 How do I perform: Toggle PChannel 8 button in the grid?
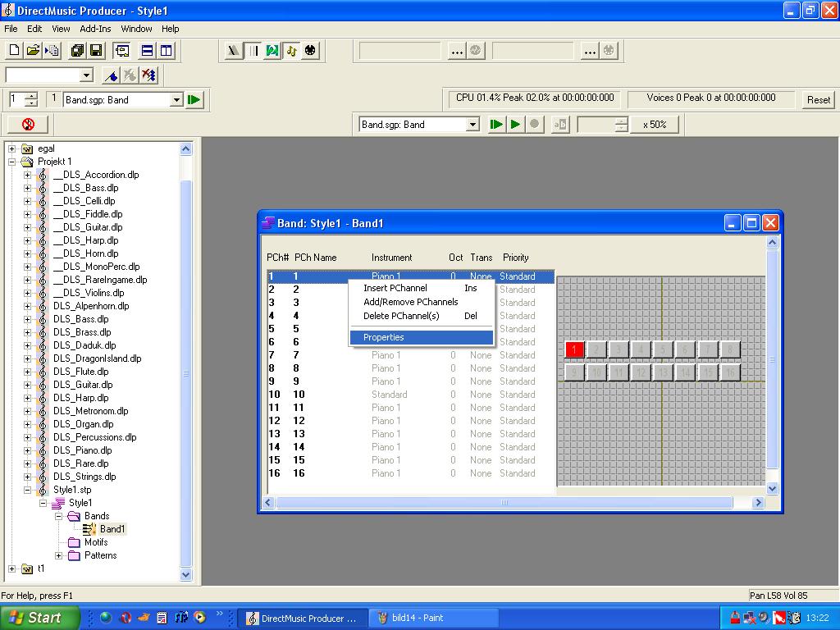pyautogui.click(x=729, y=350)
